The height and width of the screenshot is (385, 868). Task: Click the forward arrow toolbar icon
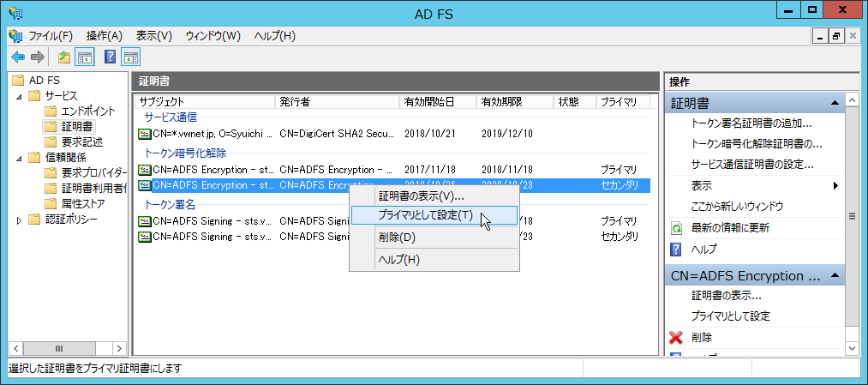(37, 57)
